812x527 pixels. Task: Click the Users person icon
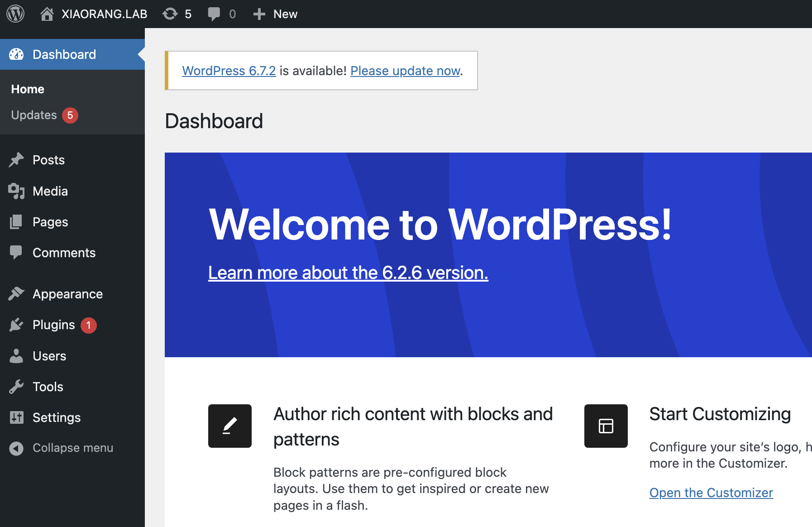point(16,356)
